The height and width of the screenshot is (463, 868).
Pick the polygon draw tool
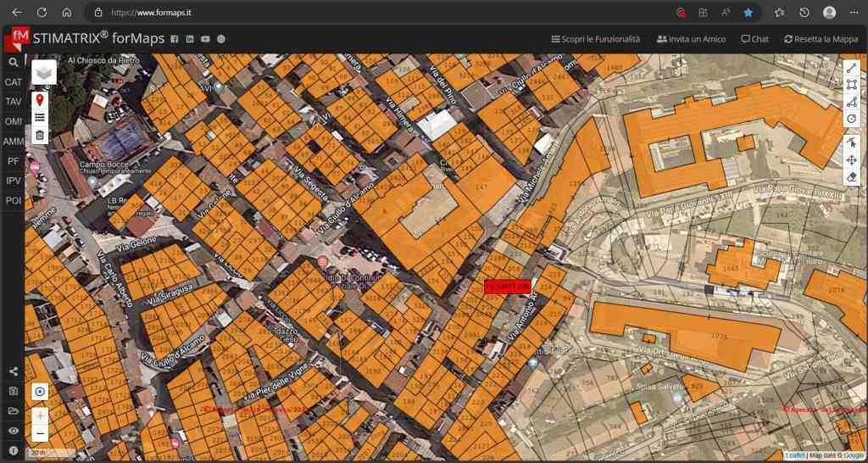[x=852, y=102]
